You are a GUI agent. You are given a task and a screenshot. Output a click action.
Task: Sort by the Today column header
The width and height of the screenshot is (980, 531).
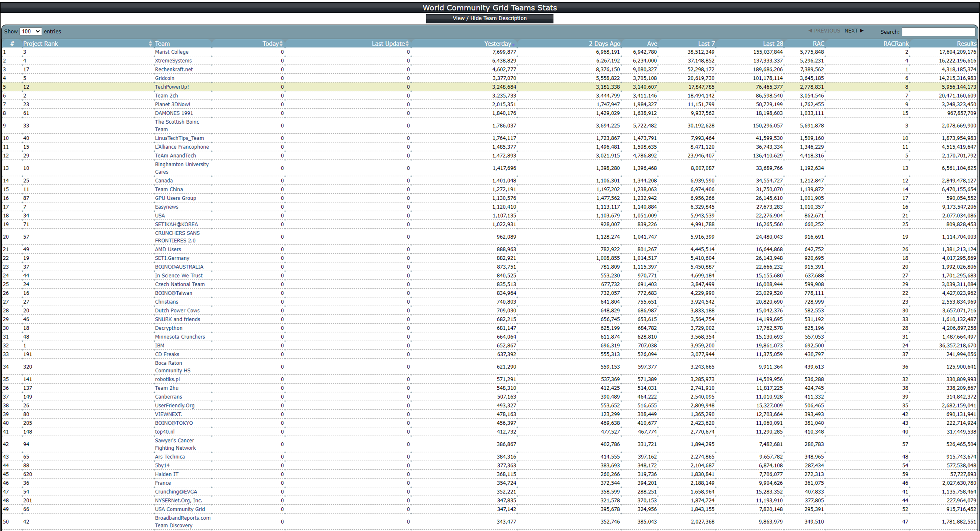point(270,43)
